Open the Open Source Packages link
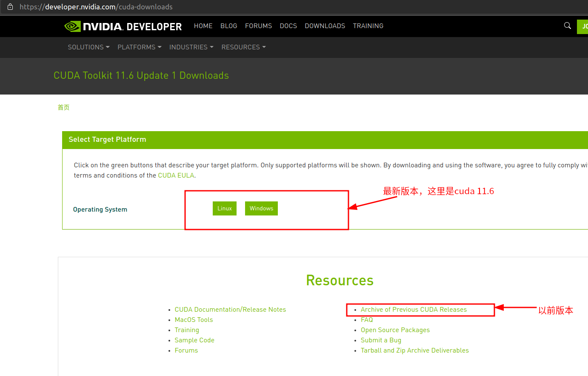The width and height of the screenshot is (588, 376). click(395, 330)
